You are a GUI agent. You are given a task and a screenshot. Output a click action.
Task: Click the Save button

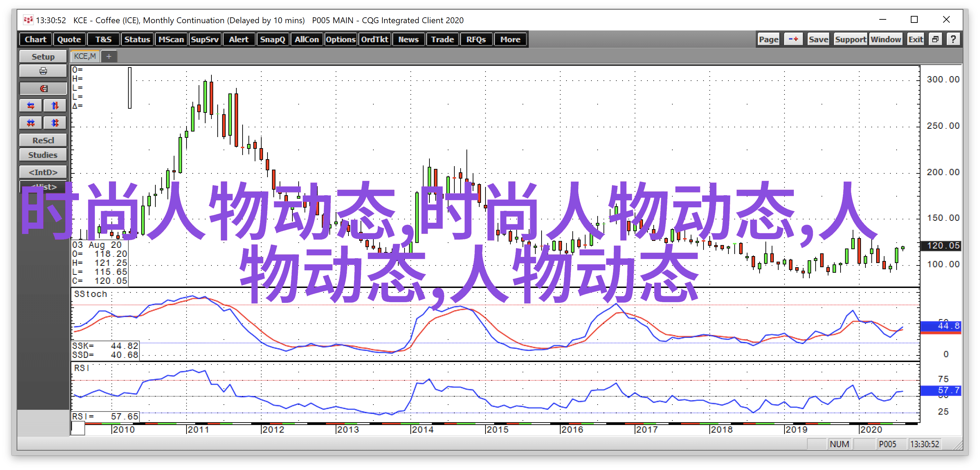point(818,39)
